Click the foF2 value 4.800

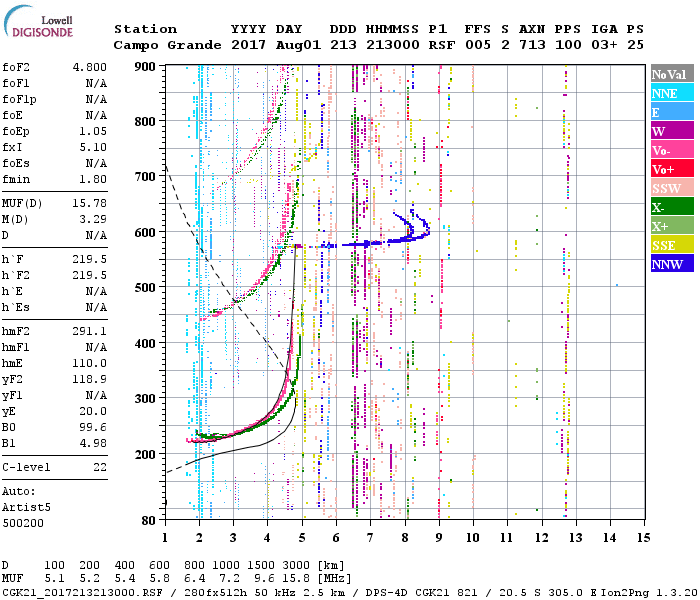pos(90,67)
